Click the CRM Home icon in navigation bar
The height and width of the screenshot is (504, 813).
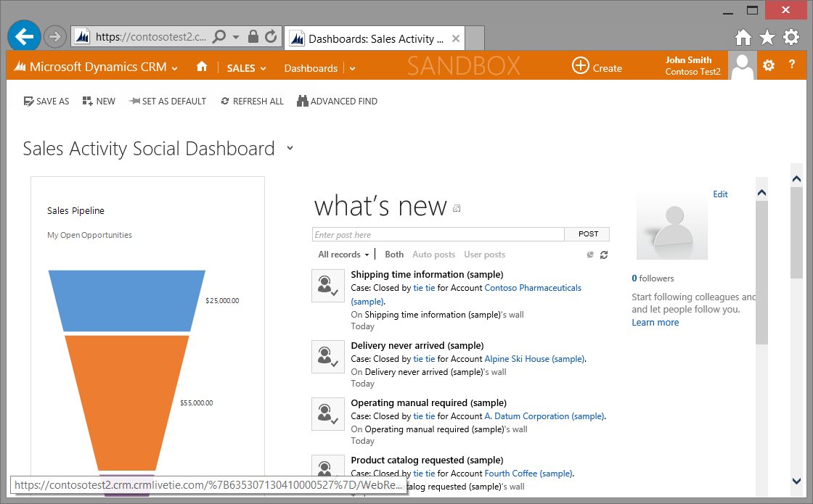[x=202, y=67]
